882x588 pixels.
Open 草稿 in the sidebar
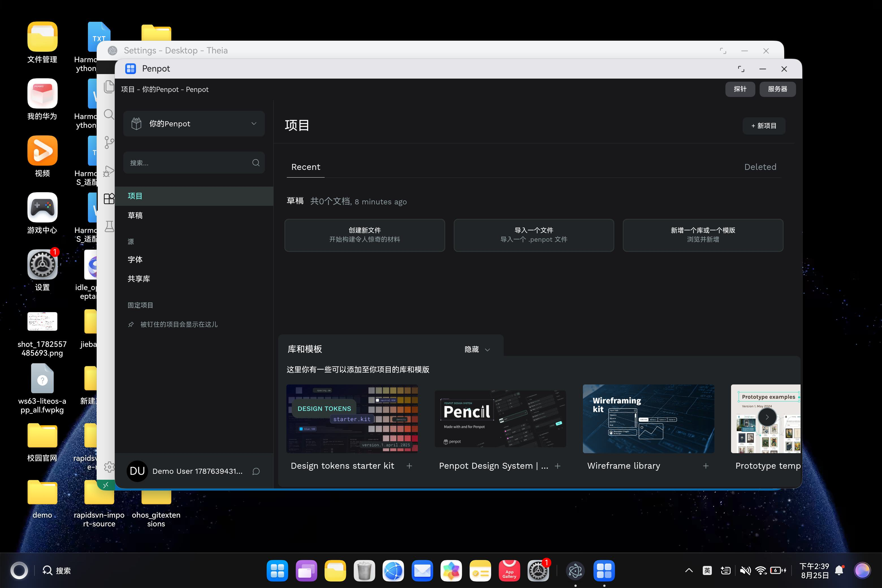pos(194,216)
